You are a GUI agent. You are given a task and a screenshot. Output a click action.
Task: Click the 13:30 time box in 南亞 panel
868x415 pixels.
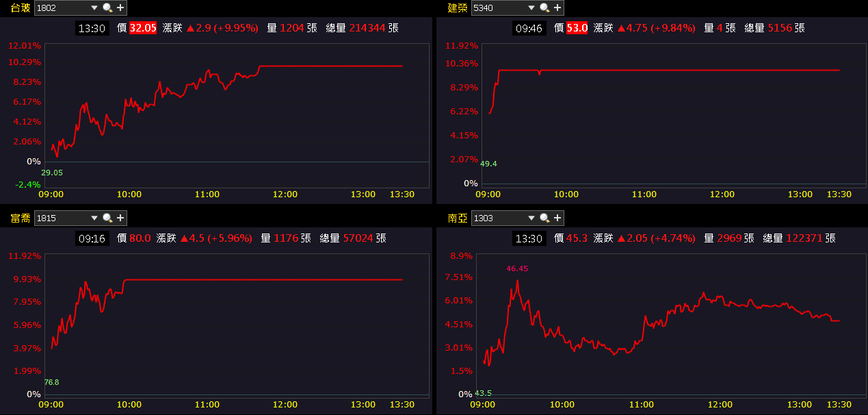529,238
